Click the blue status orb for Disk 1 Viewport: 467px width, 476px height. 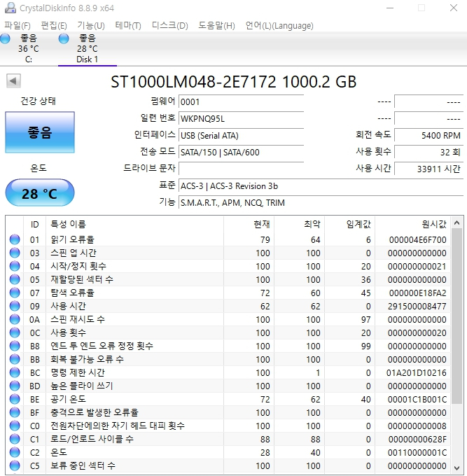coord(64,38)
